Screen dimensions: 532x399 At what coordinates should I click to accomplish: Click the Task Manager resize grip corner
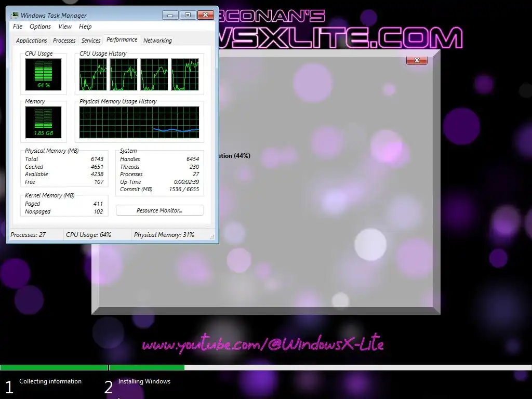click(212, 237)
